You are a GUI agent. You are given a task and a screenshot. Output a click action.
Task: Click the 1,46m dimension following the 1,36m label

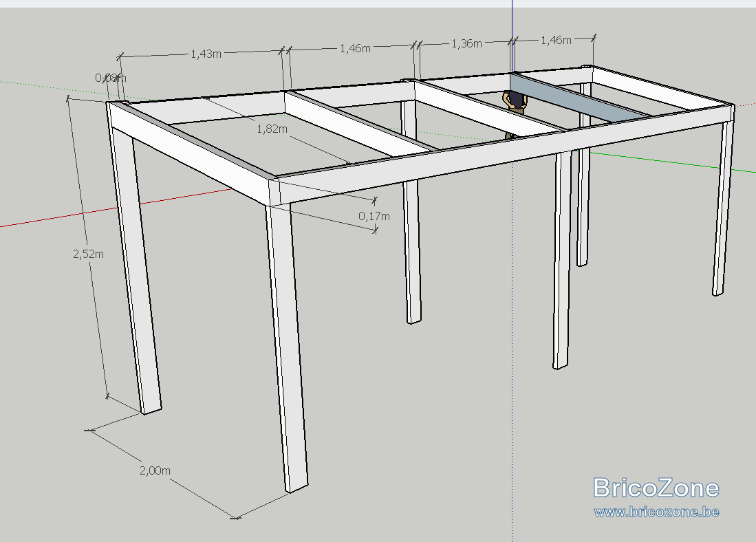tap(556, 40)
